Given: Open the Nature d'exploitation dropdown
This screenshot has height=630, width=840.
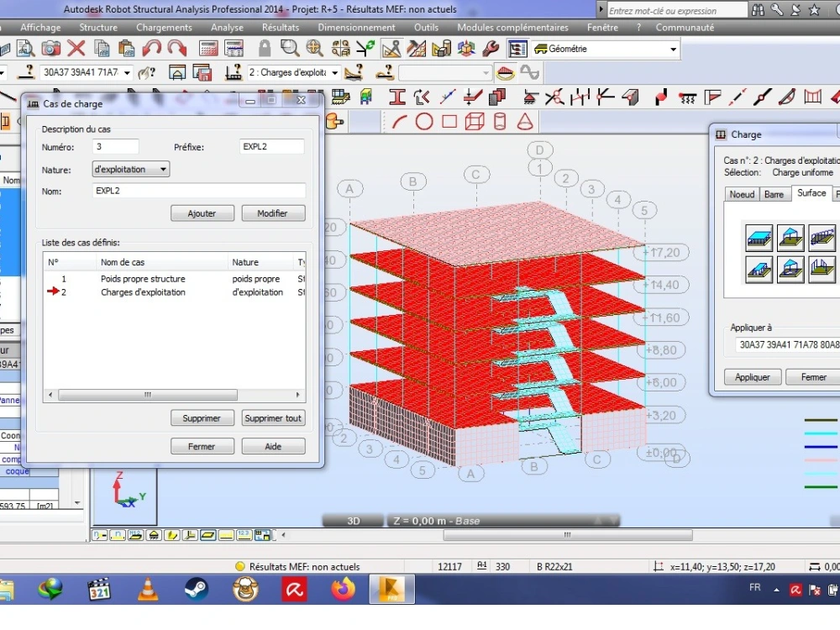Looking at the screenshot, I should (x=163, y=168).
